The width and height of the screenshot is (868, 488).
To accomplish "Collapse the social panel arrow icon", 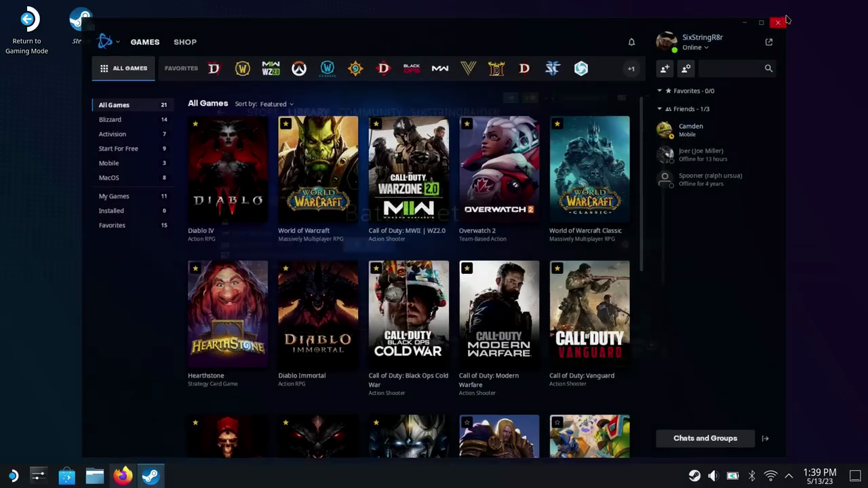I will [x=765, y=439].
